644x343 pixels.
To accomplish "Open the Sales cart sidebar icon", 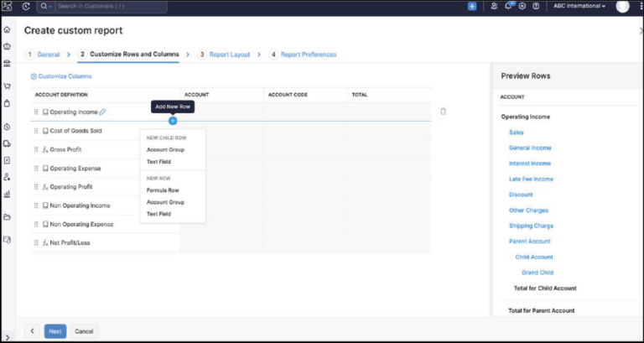I will [7, 86].
